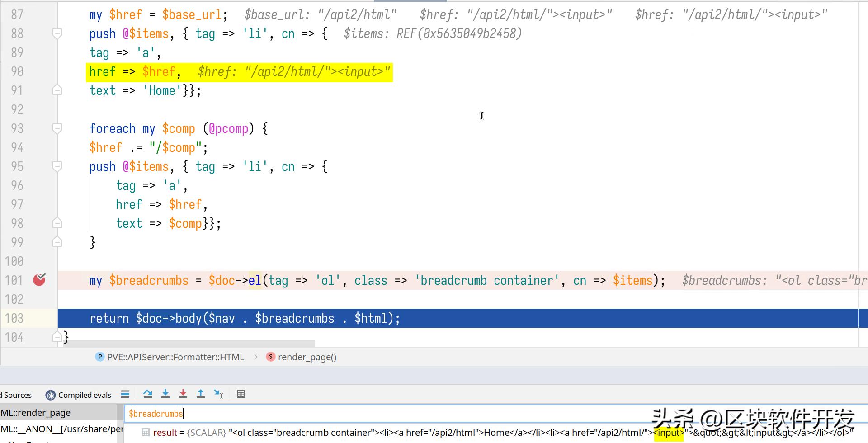The image size is (868, 443).
Task: Click render_page() in the breadcrumb bar
Action: pos(307,357)
